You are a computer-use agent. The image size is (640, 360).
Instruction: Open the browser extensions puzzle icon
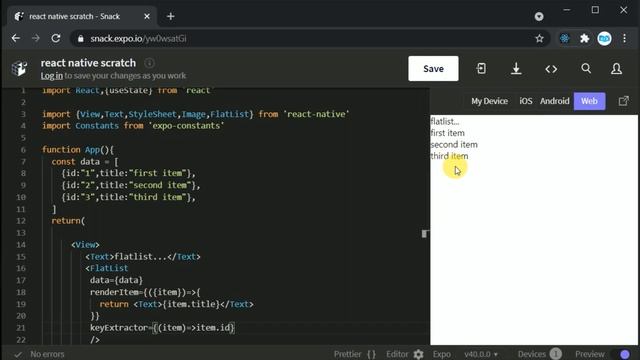(584, 38)
